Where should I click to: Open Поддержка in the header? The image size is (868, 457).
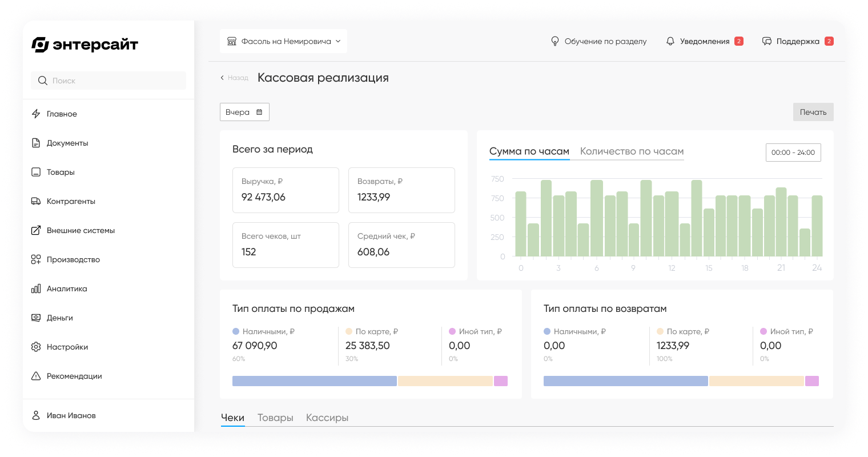(x=798, y=41)
